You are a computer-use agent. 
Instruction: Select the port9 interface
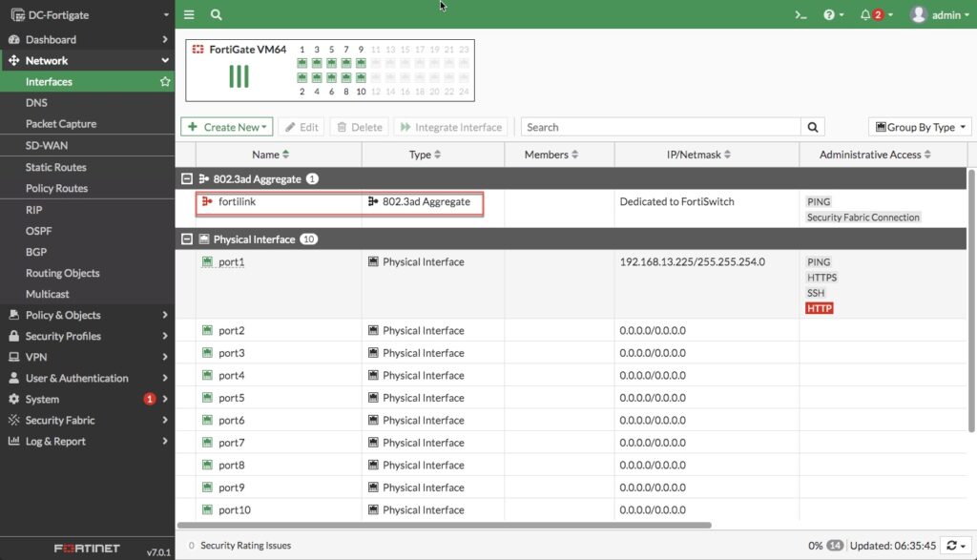click(x=231, y=487)
